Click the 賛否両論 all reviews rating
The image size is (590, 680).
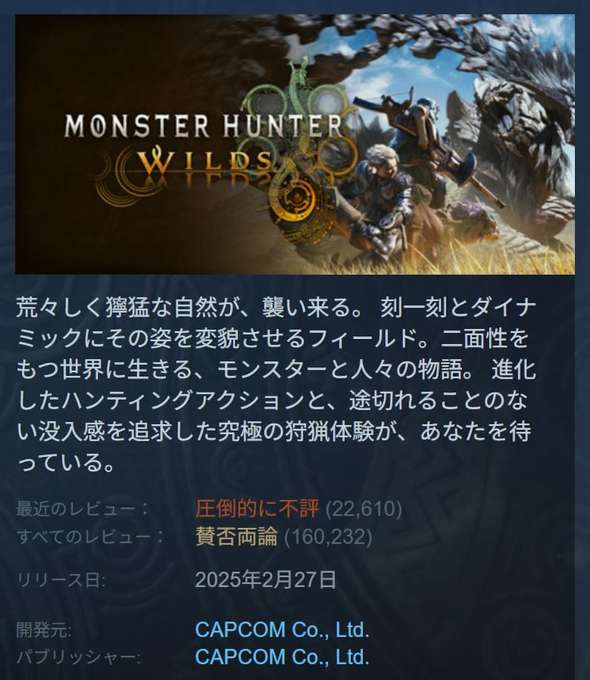click(x=236, y=536)
